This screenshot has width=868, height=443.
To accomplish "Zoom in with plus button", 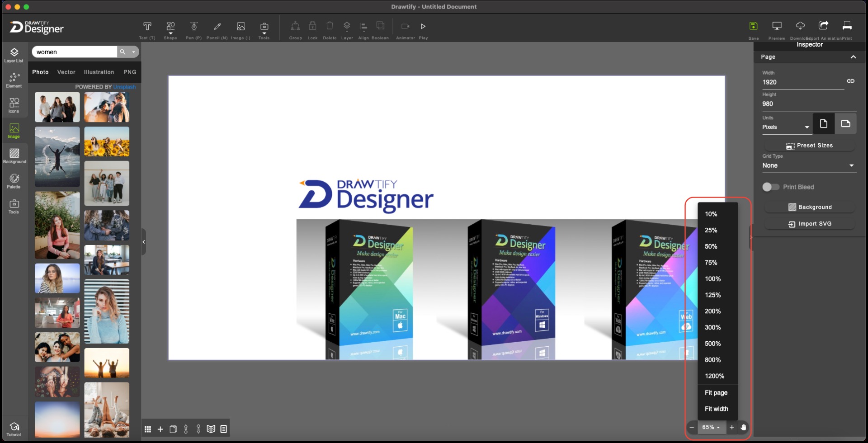I will pyautogui.click(x=731, y=427).
